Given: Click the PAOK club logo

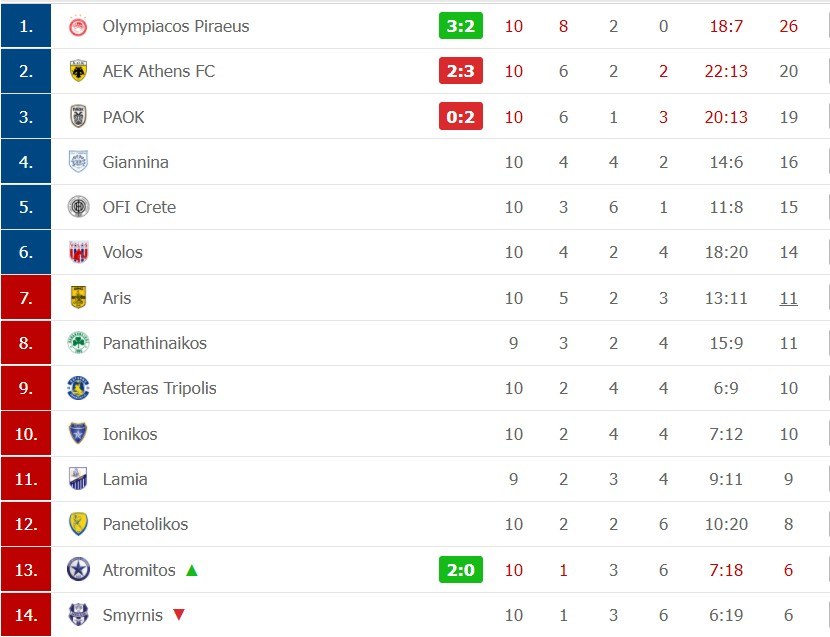Looking at the screenshot, I should pos(78,117).
